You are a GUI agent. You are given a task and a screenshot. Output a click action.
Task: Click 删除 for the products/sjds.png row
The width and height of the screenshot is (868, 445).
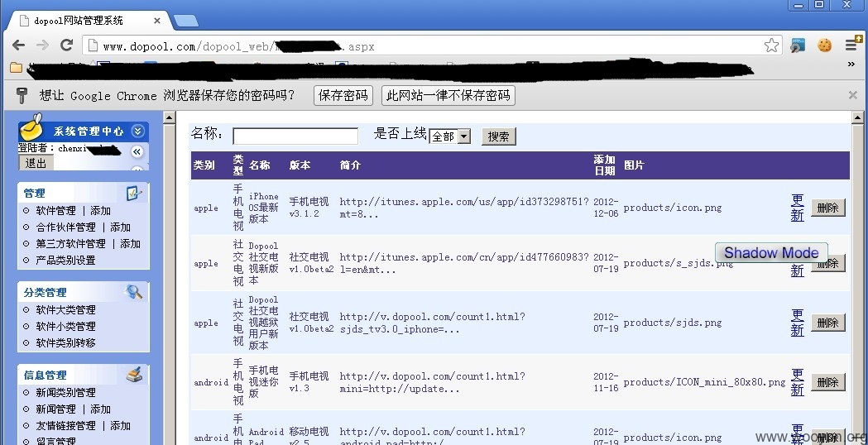click(828, 323)
